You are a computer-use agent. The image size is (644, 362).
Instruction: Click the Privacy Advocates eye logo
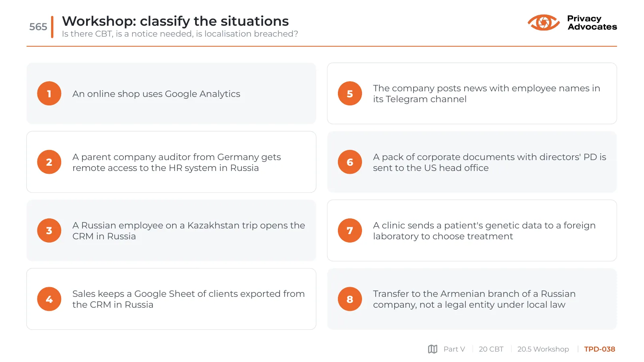543,23
